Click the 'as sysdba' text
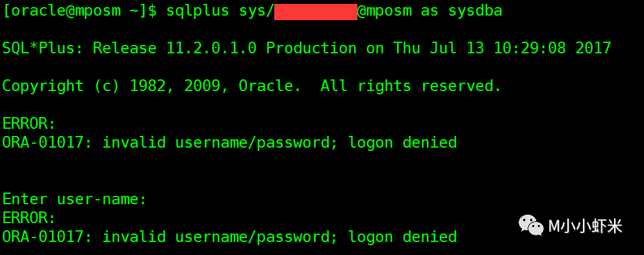The width and height of the screenshot is (644, 255). [x=461, y=11]
